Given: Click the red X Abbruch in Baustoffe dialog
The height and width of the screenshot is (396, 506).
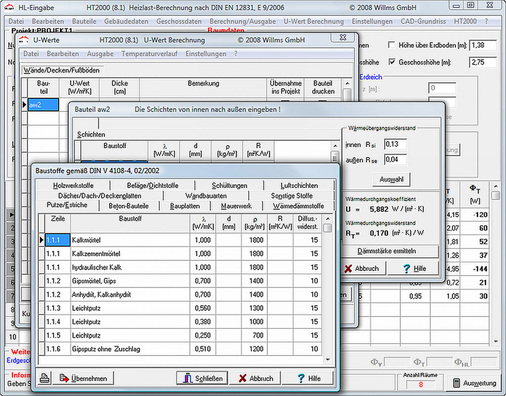Looking at the screenshot, I should 255,378.
